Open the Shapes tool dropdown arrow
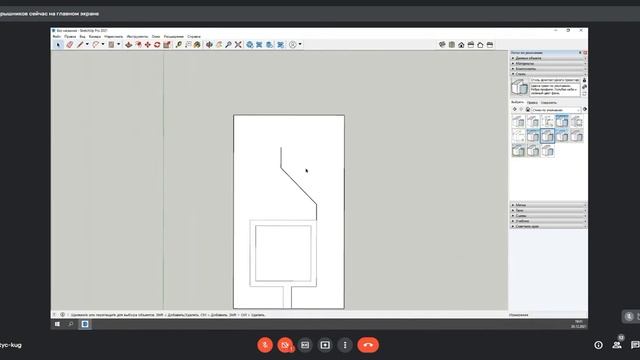The height and width of the screenshot is (360, 640). click(x=118, y=44)
